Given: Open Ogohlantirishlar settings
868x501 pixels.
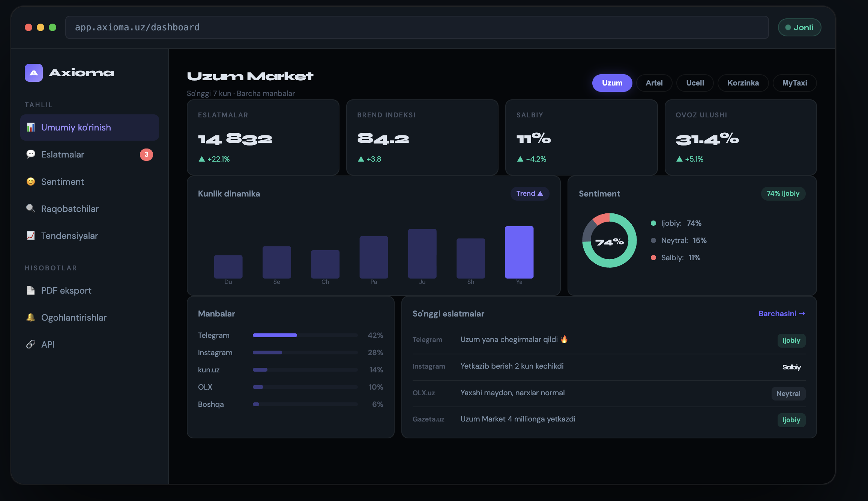Looking at the screenshot, I should point(90,318).
